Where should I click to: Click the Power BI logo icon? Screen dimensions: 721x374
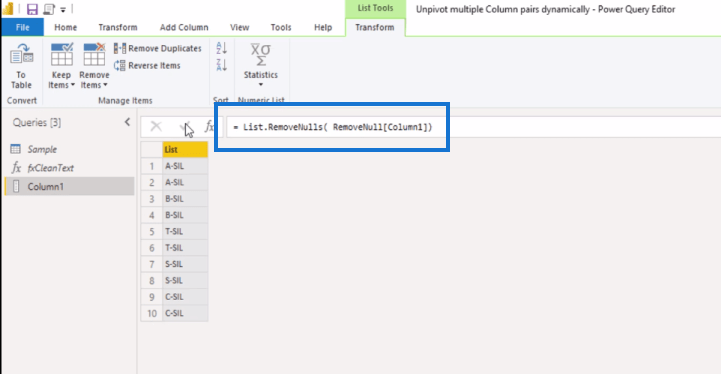(8, 9)
